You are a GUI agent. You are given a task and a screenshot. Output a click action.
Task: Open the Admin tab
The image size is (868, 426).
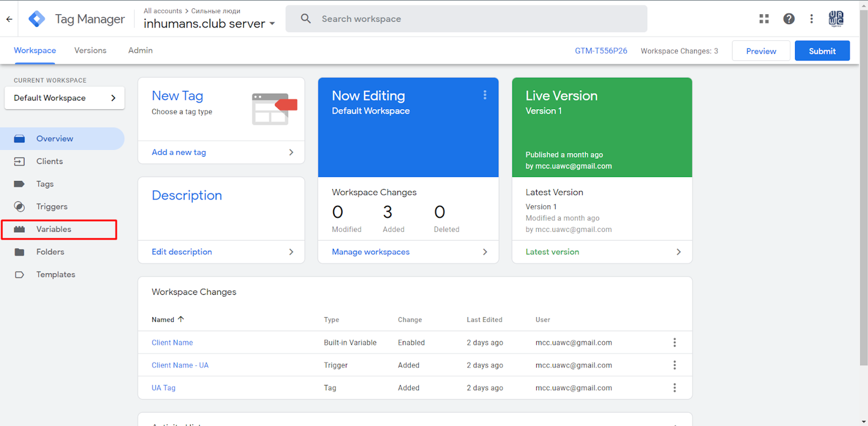(140, 51)
